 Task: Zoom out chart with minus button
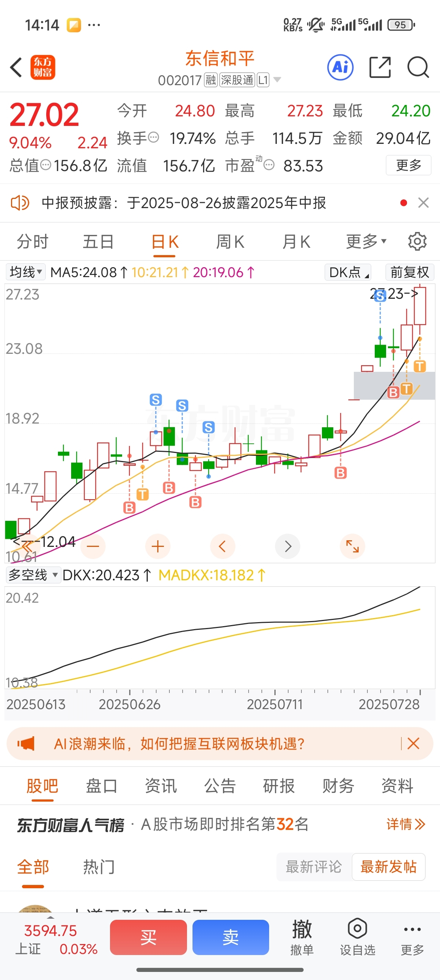pos(93,546)
